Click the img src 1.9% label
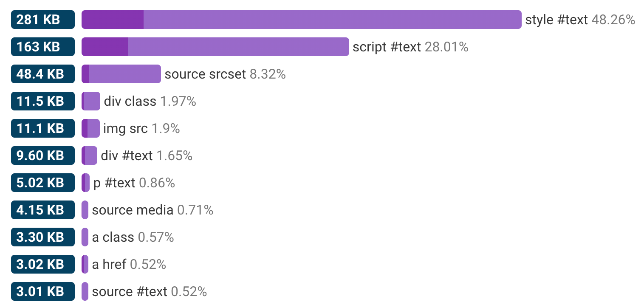The height and width of the screenshot is (305, 644). 141,128
